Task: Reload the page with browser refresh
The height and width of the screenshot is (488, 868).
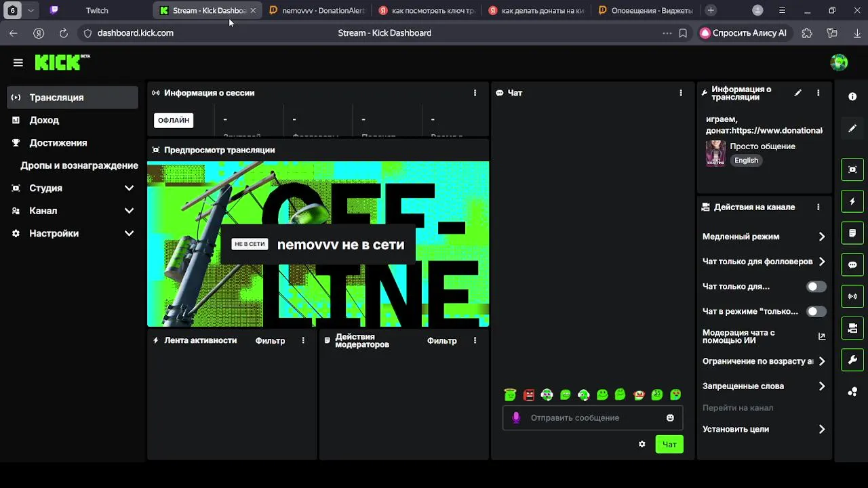Action: click(63, 33)
